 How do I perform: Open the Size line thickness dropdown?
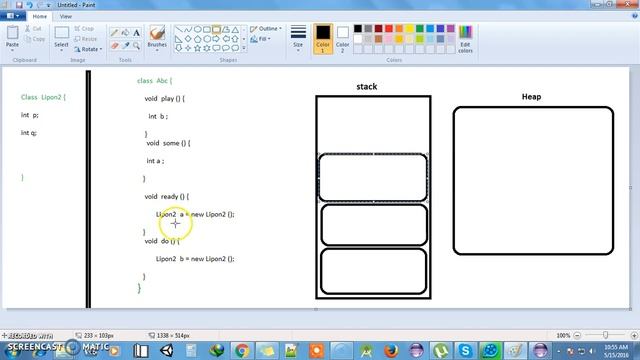pyautogui.click(x=298, y=39)
